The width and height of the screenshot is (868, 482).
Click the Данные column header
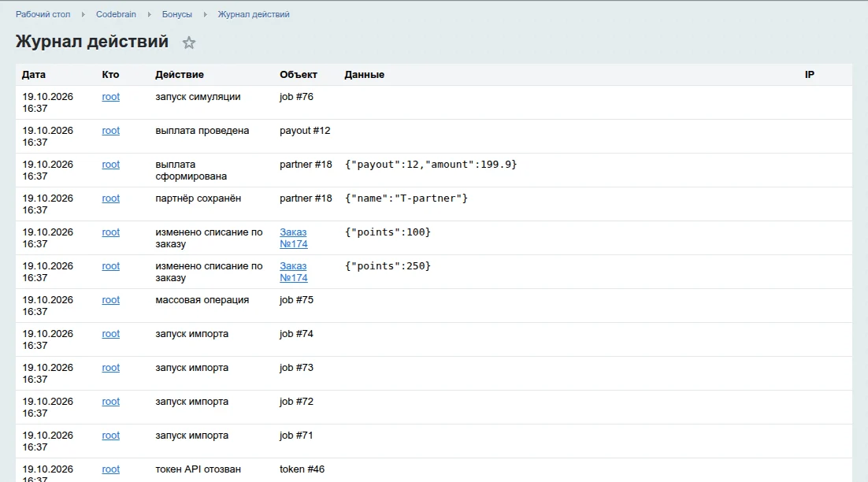click(x=364, y=75)
